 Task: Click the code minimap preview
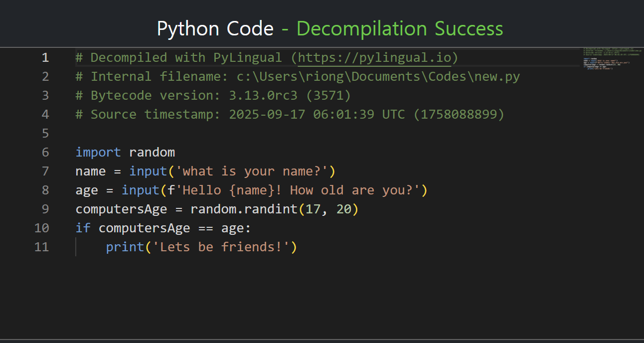[x=612, y=59]
